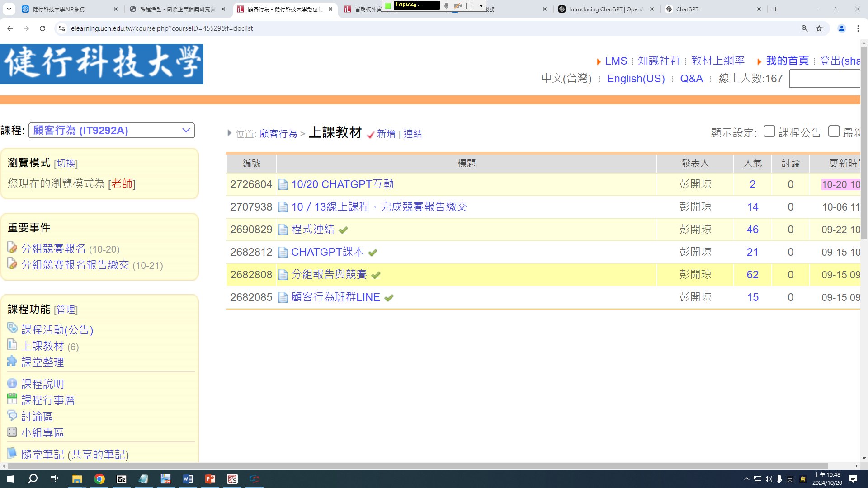
Task: Launch PowerPoint from the taskbar
Action: click(210, 479)
